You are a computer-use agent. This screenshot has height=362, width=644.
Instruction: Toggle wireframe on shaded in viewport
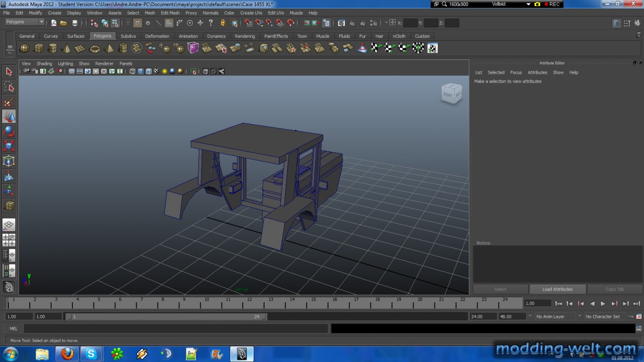click(149, 71)
